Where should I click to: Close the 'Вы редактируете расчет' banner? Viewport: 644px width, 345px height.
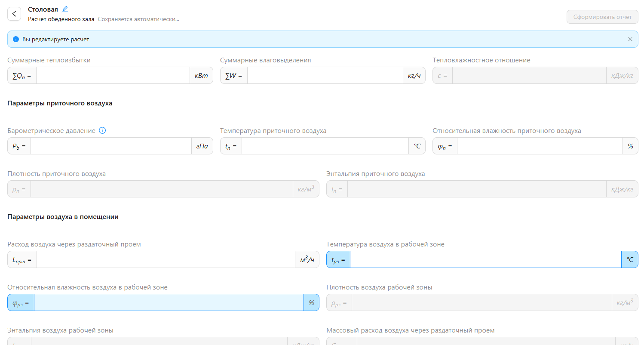tap(630, 39)
